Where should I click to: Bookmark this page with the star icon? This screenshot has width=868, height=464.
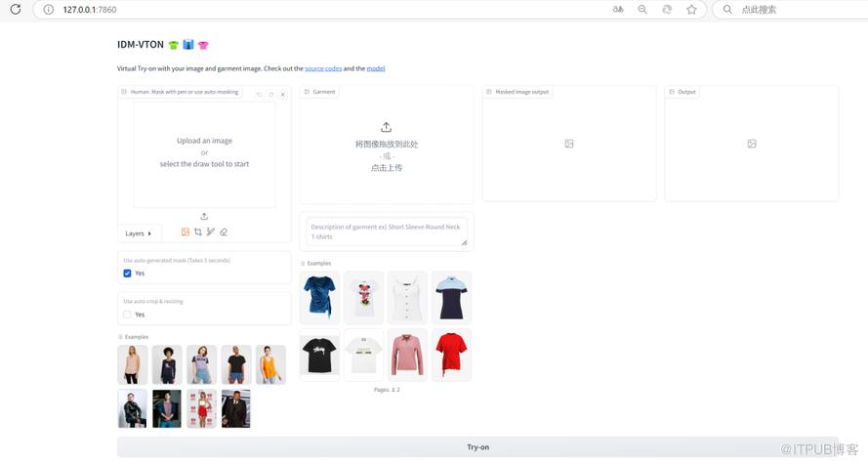point(691,9)
